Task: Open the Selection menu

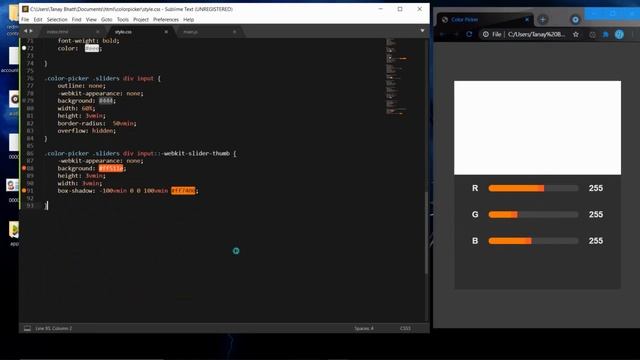Action: pyautogui.click(x=57, y=20)
